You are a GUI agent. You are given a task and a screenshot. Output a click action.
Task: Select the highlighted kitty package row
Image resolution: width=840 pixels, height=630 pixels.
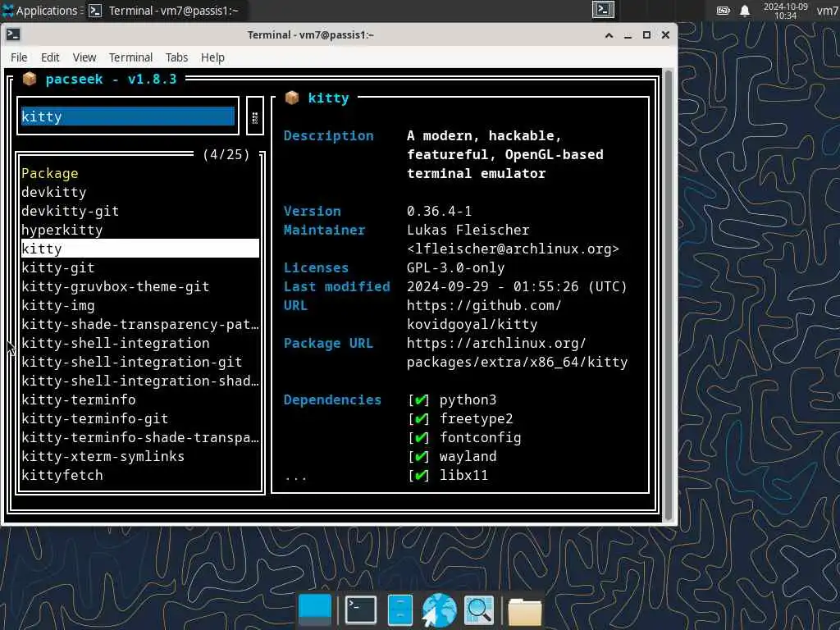[139, 249]
